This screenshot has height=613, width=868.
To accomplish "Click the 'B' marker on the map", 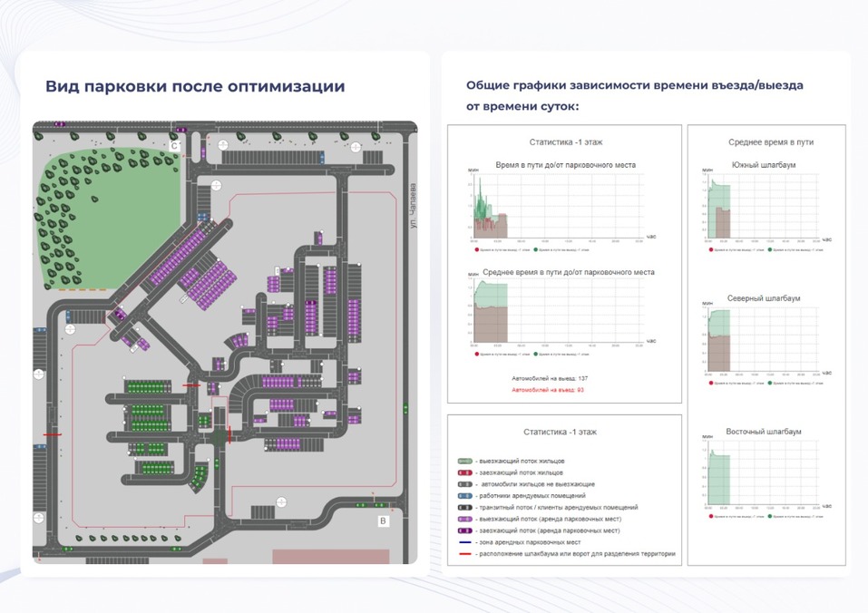I will pos(383,521).
